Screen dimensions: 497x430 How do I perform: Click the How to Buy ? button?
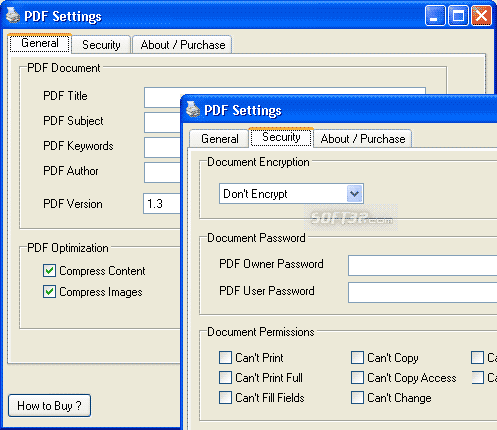[49, 406]
